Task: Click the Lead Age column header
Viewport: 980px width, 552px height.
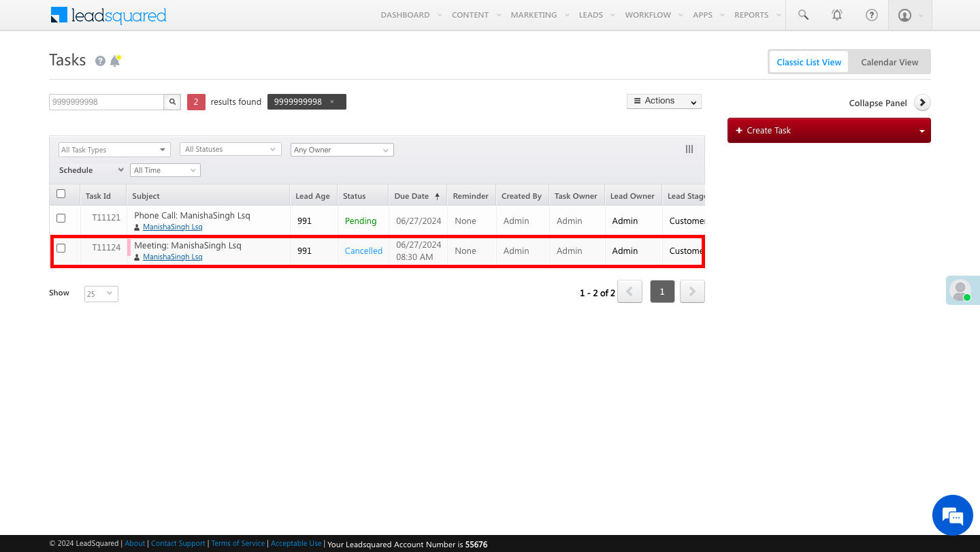Action: point(312,196)
